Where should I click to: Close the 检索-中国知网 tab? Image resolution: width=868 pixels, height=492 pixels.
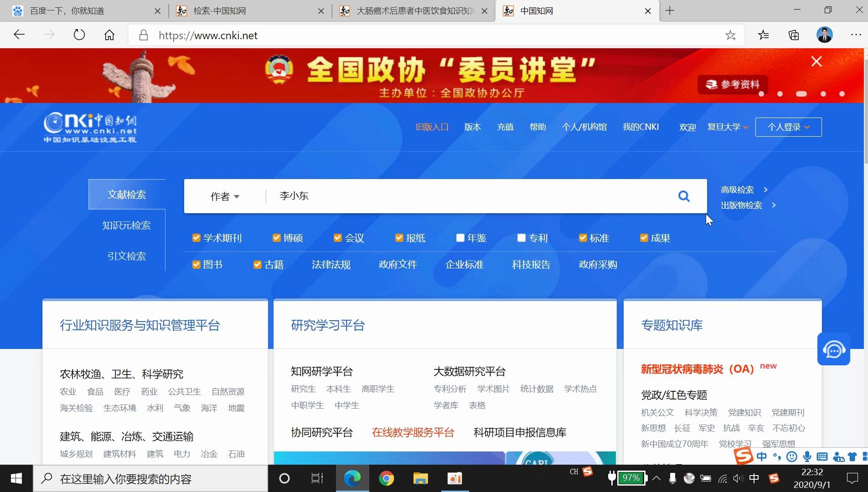321,11
